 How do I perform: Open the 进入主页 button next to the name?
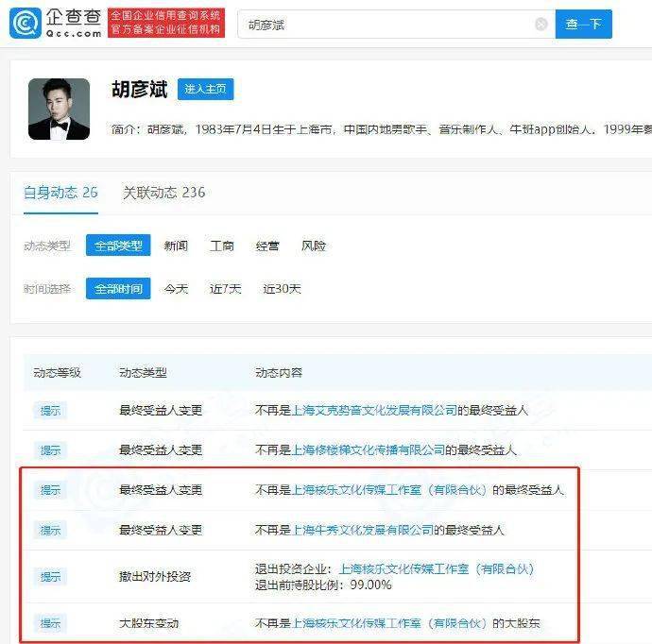[205, 89]
